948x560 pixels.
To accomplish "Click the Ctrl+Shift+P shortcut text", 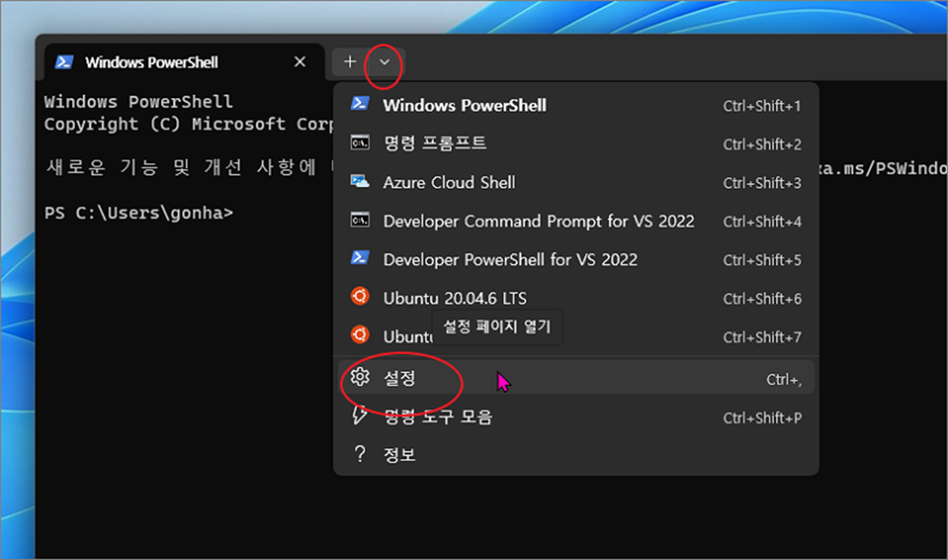I will pyautogui.click(x=762, y=418).
